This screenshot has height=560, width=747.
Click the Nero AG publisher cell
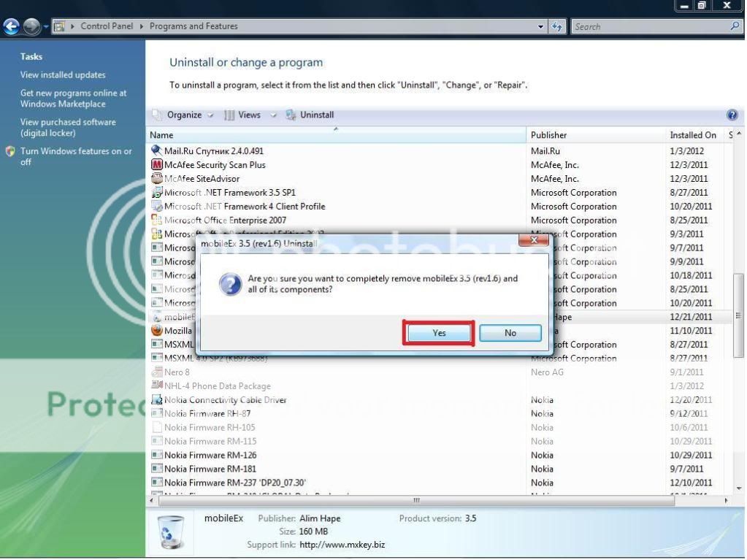pos(547,372)
